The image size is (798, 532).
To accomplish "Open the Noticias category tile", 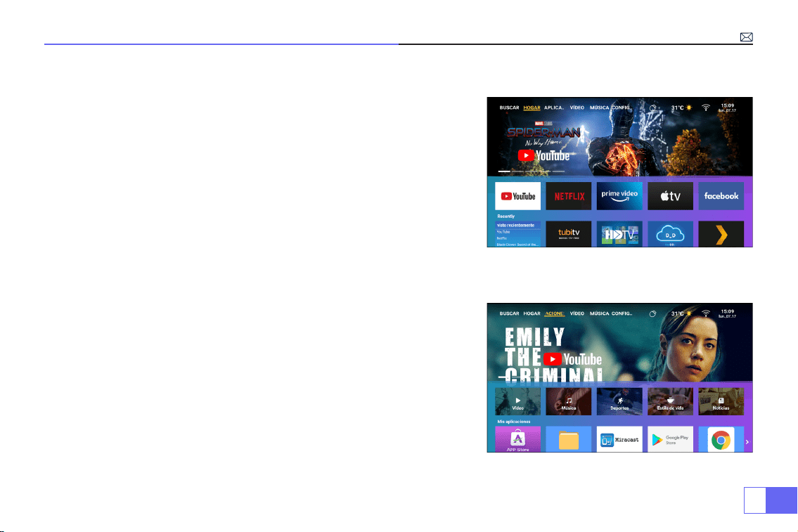I will click(x=721, y=401).
